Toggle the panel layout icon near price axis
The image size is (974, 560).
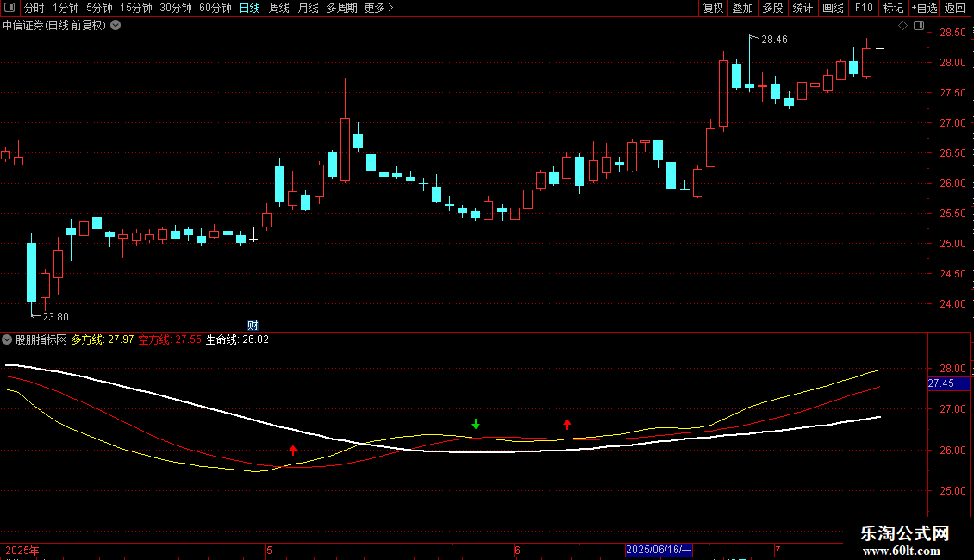919,26
